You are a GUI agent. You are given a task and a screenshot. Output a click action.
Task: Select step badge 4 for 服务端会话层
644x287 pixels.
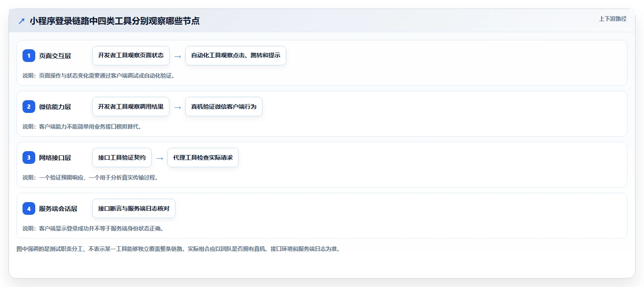(29, 208)
